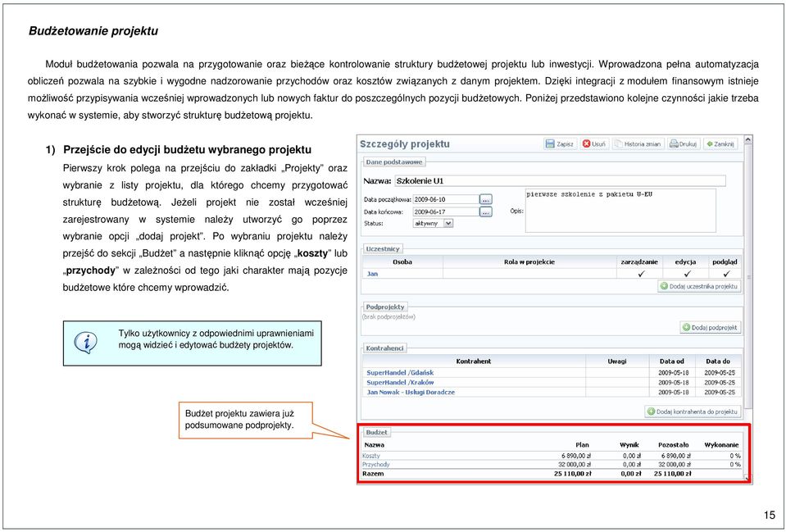This screenshot has height=532, width=786.
Task: Open Jan Nowak - Usługi Doradcze link
Action: (411, 392)
